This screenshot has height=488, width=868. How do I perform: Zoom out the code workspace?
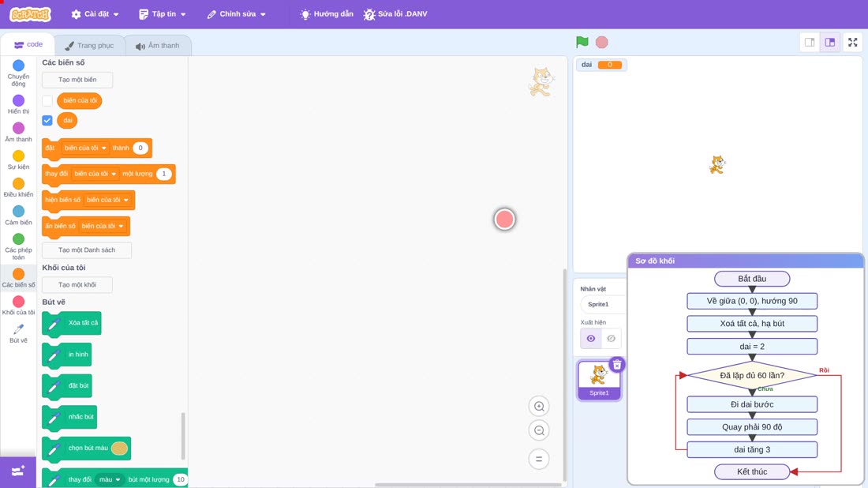click(x=539, y=430)
